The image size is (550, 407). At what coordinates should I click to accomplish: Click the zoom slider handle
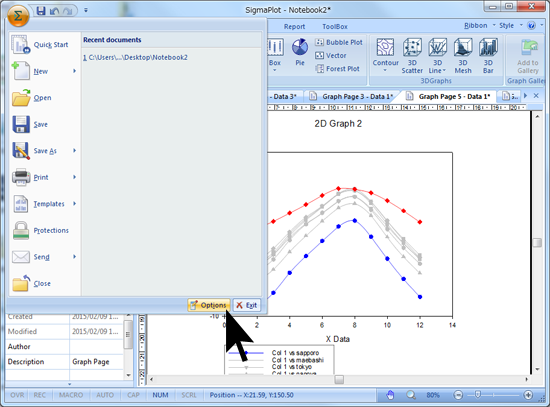(477, 395)
